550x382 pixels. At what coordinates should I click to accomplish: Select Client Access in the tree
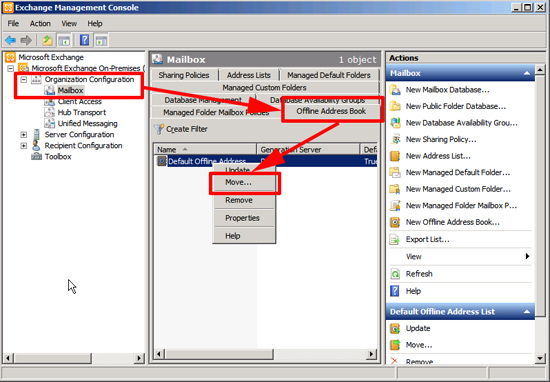(80, 101)
